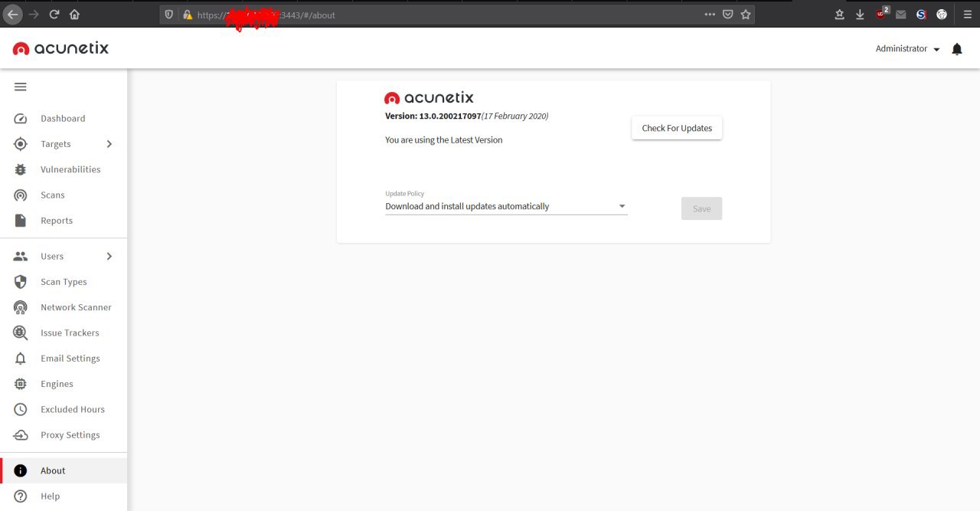Click the Users people icon
Screen dimensions: 980x511
click(x=21, y=257)
